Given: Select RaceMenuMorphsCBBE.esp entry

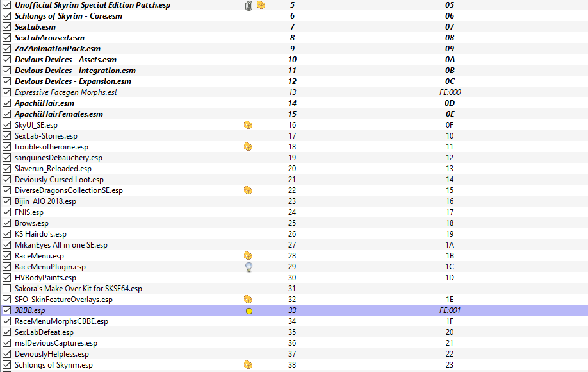Looking at the screenshot, I should coord(61,321).
